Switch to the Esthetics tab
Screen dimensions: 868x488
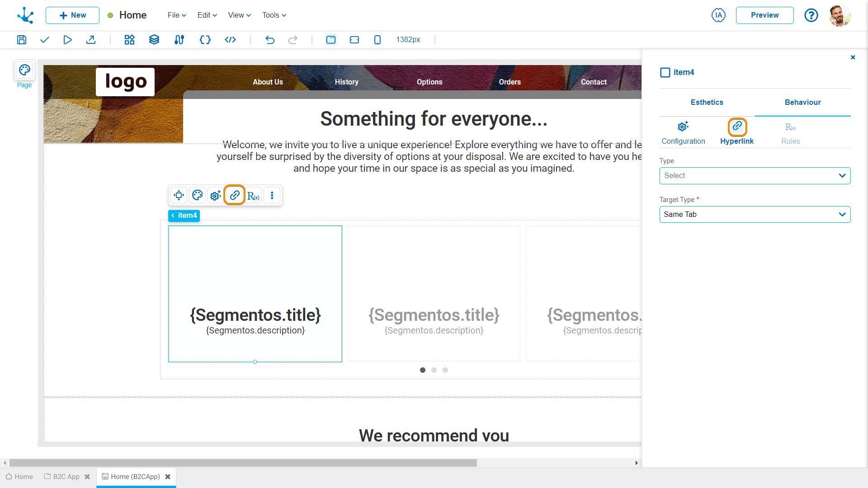tap(707, 103)
